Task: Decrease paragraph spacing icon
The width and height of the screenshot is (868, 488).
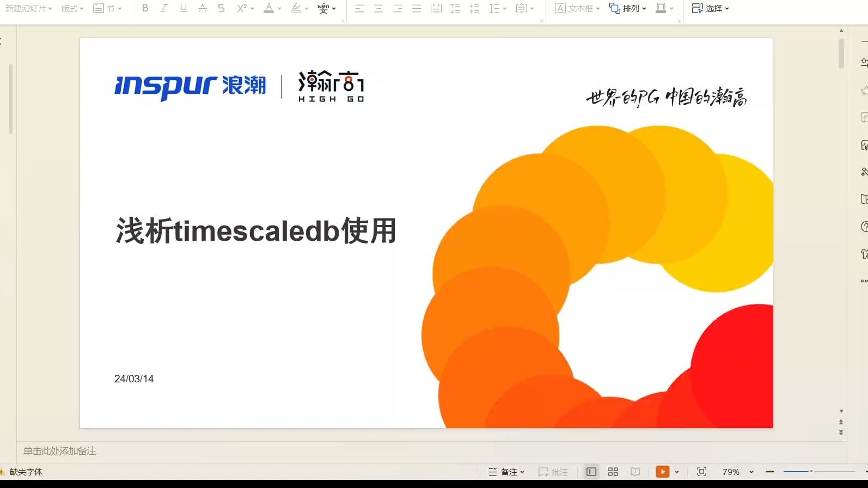Action: [474, 8]
